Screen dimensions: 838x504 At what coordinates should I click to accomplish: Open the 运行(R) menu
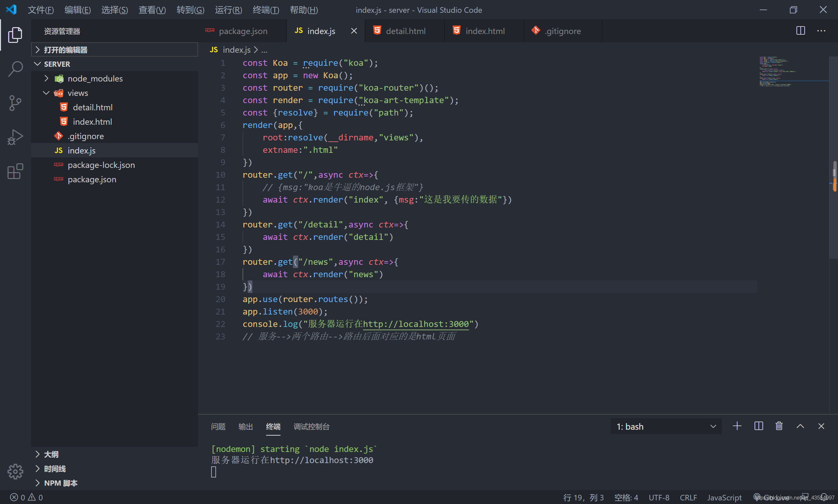tap(228, 10)
